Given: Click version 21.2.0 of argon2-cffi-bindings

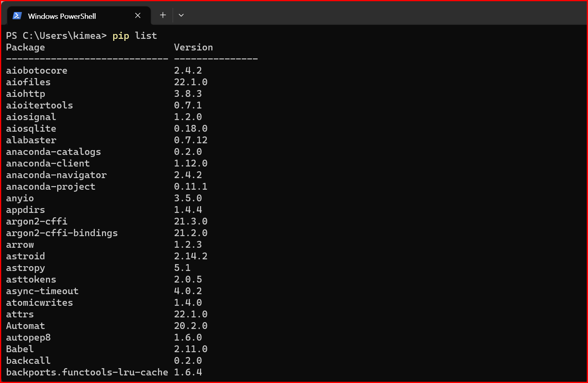Looking at the screenshot, I should pos(190,233).
